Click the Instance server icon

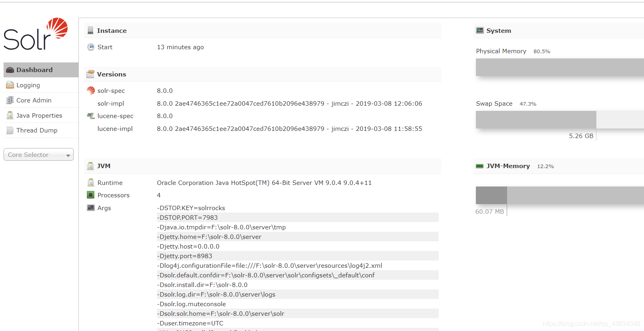pyautogui.click(x=90, y=30)
